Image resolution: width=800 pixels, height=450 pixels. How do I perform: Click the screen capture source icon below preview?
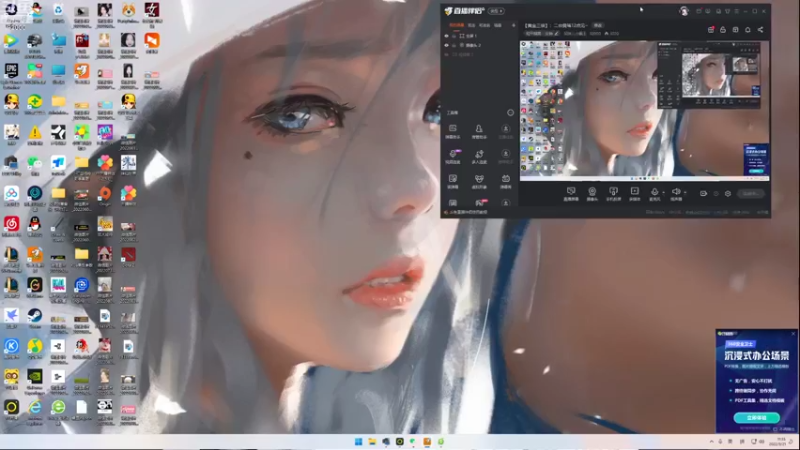tap(571, 193)
